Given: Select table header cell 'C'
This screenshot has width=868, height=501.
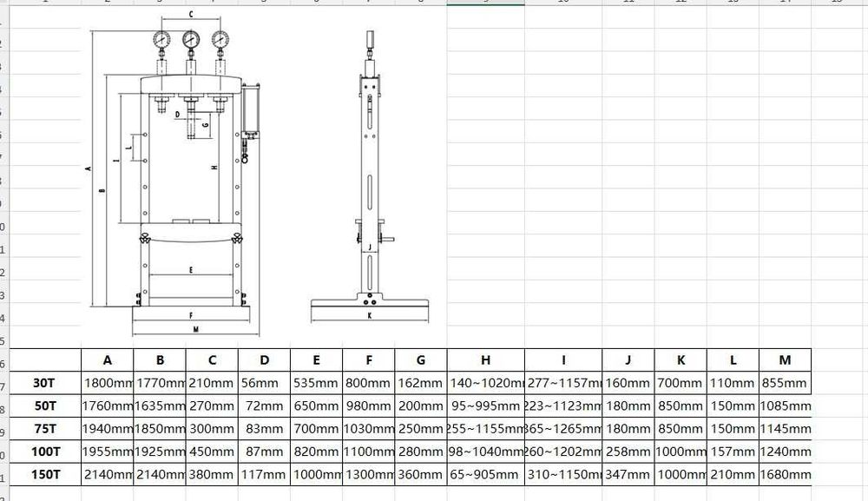Looking at the screenshot, I should tap(212, 359).
